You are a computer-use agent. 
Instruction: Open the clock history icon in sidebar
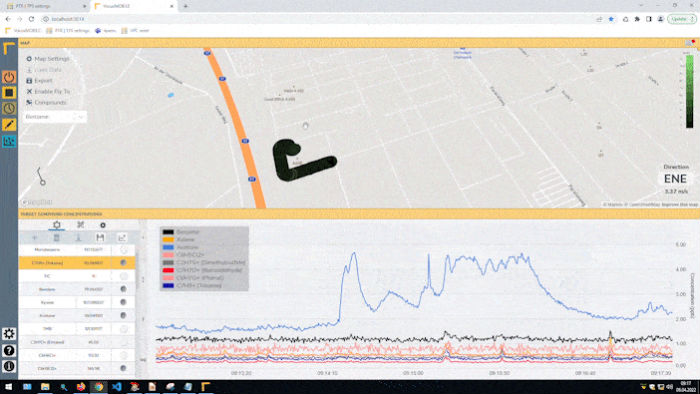(x=9, y=108)
